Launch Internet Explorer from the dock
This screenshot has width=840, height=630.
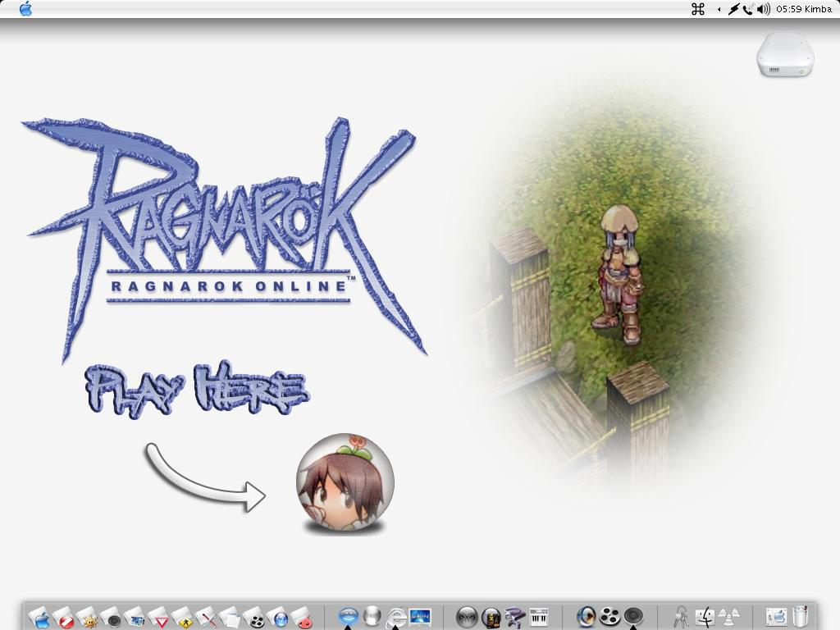[396, 617]
